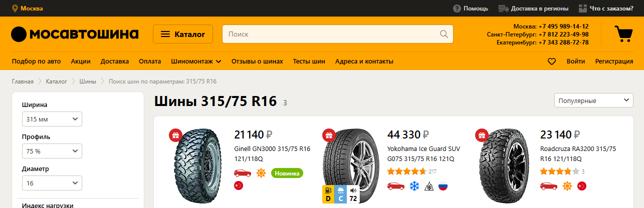
Task: Open Подбор по авто menu item
Action: [x=37, y=61]
